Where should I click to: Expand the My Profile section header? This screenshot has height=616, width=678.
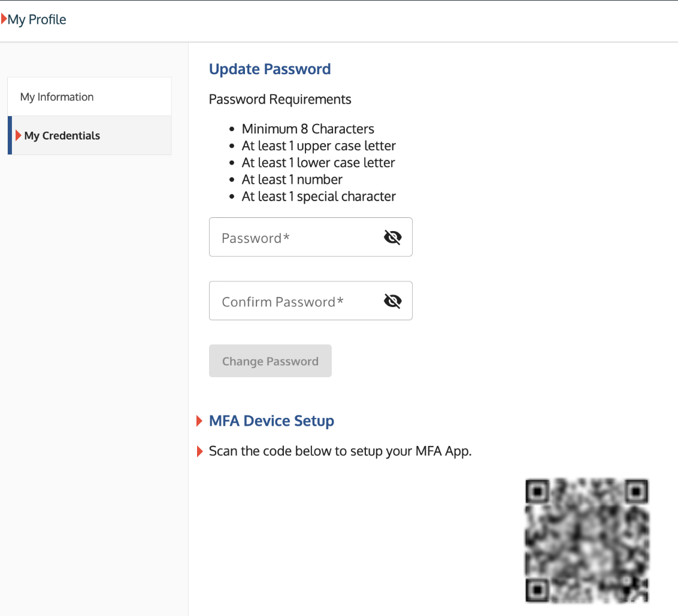point(36,19)
